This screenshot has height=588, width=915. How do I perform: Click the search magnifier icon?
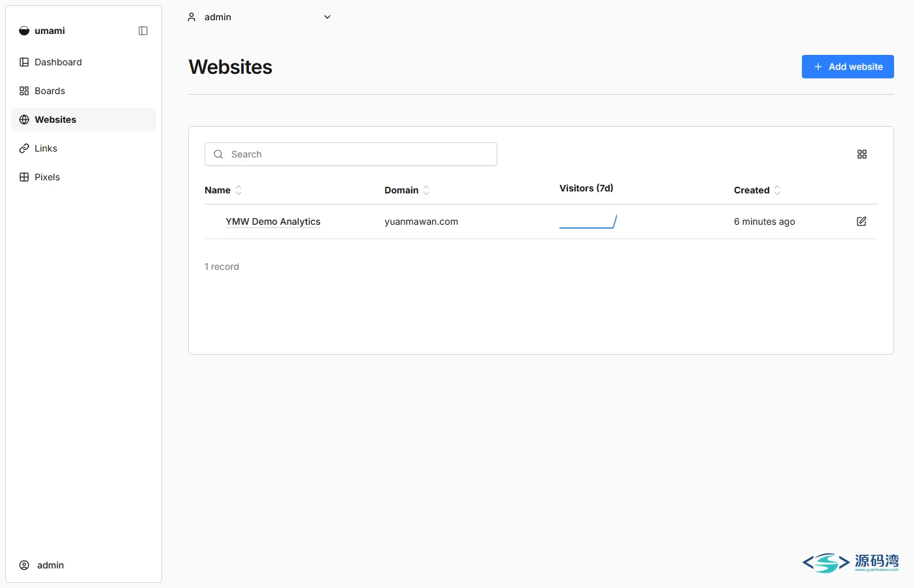click(x=218, y=154)
